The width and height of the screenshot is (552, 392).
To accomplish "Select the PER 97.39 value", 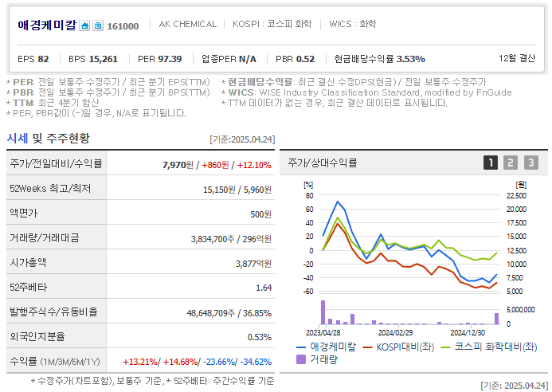I will click(x=160, y=59).
